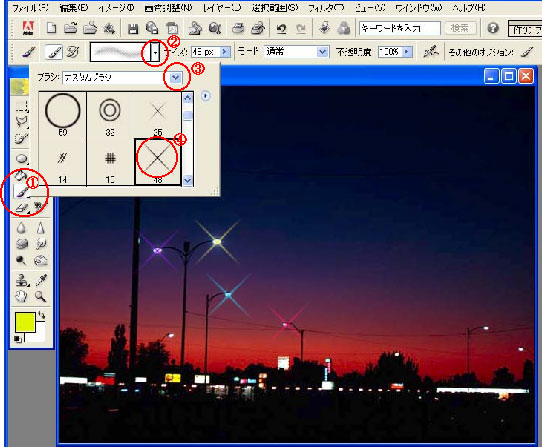Toggle the Impressionist Brush mode button
Screen dimensions: 542x447
[73, 52]
